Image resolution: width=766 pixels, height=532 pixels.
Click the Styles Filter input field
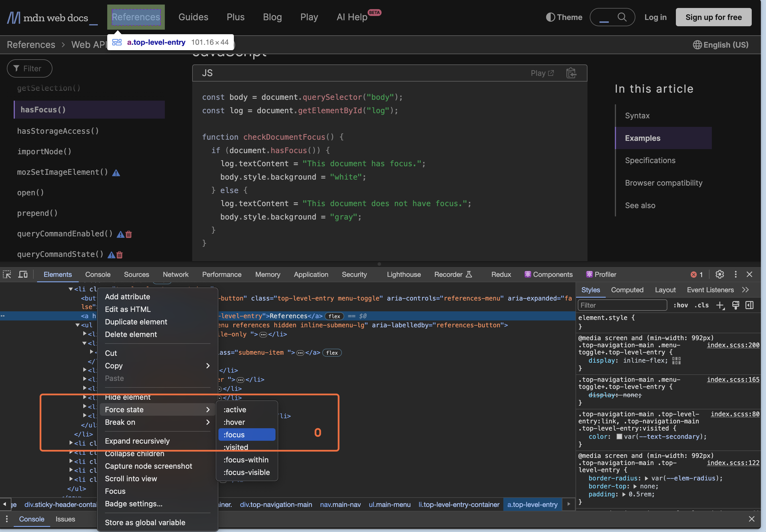(x=622, y=305)
